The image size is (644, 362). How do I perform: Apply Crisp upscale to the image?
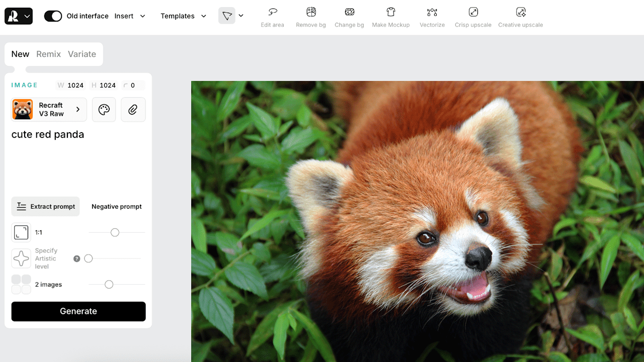pyautogui.click(x=473, y=13)
